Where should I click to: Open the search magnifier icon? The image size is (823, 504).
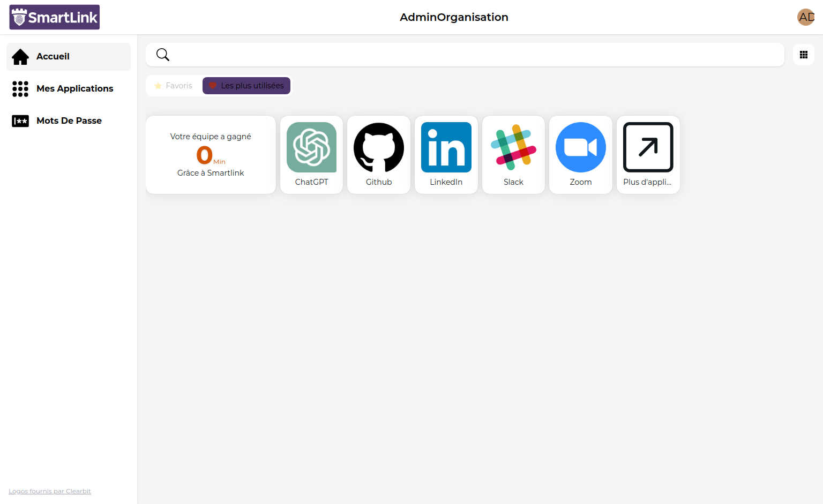click(162, 54)
